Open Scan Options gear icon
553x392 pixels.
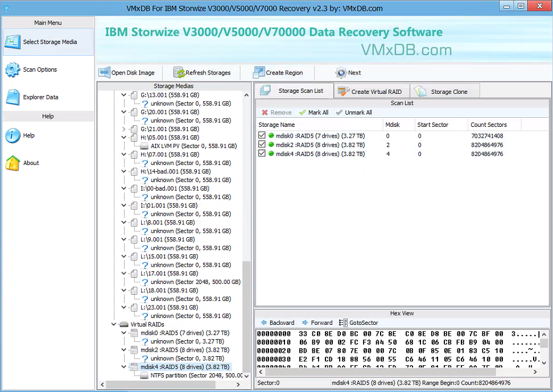13,69
